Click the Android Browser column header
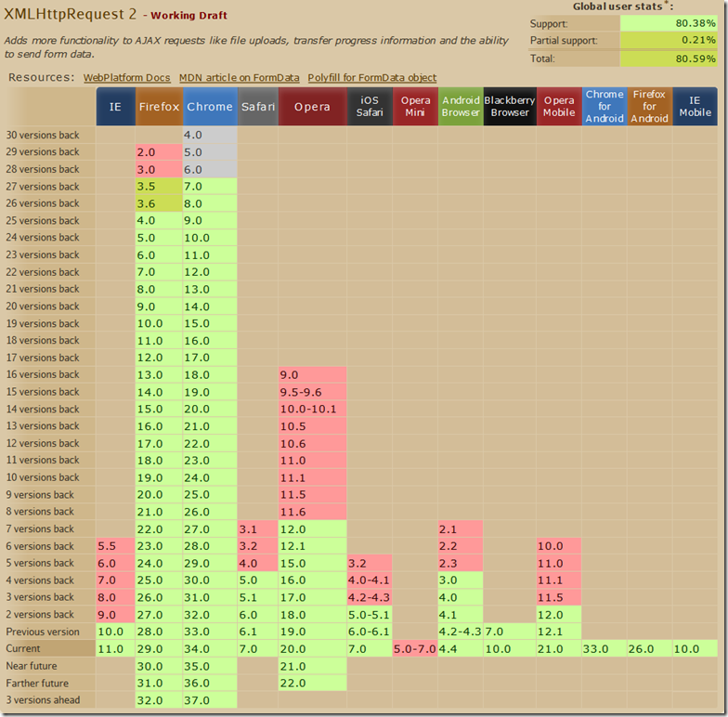 [x=461, y=106]
